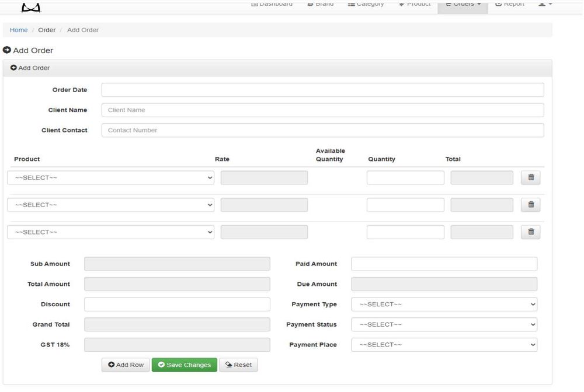This screenshot has height=392, width=584.
Task: Navigate to Product in the navbar
Action: click(414, 3)
